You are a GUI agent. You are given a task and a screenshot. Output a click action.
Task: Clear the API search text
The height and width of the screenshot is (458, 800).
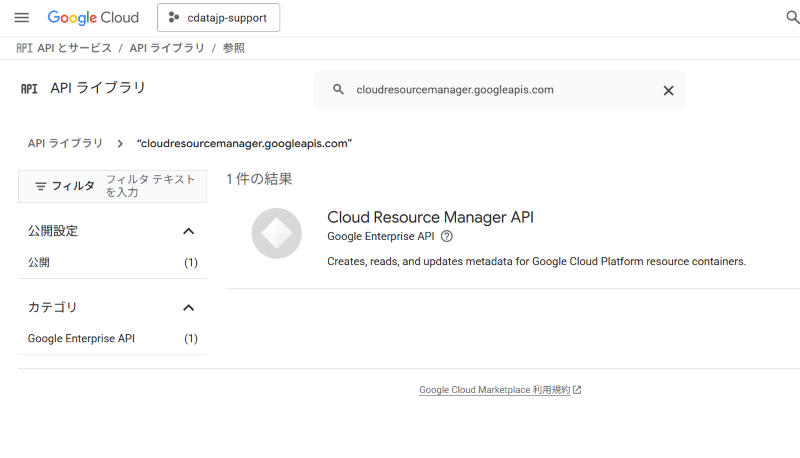point(668,90)
